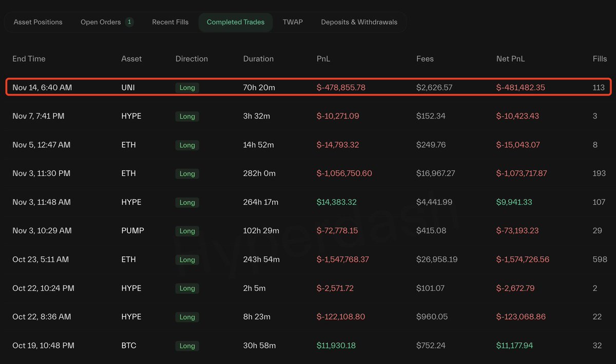Click the Asset column header

click(131, 59)
